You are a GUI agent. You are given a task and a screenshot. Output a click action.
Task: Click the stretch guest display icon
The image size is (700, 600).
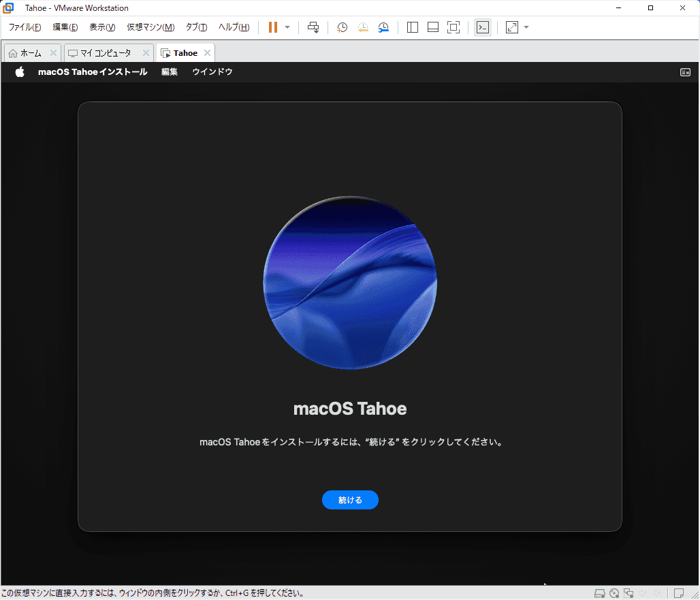point(512,27)
